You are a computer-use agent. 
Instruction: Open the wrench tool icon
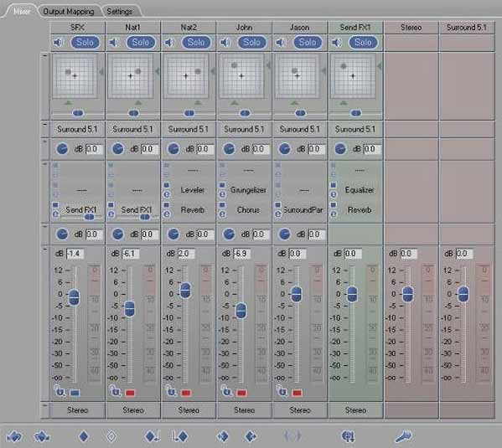(403, 436)
